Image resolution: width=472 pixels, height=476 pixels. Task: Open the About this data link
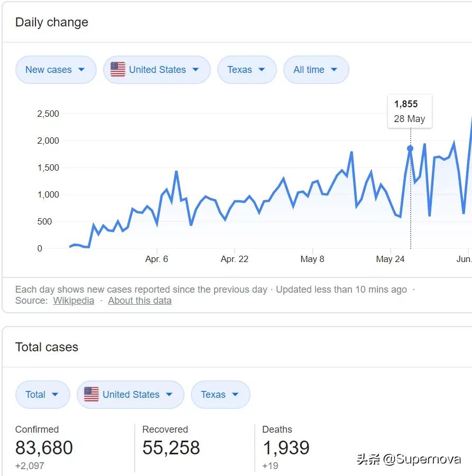pyautogui.click(x=140, y=301)
